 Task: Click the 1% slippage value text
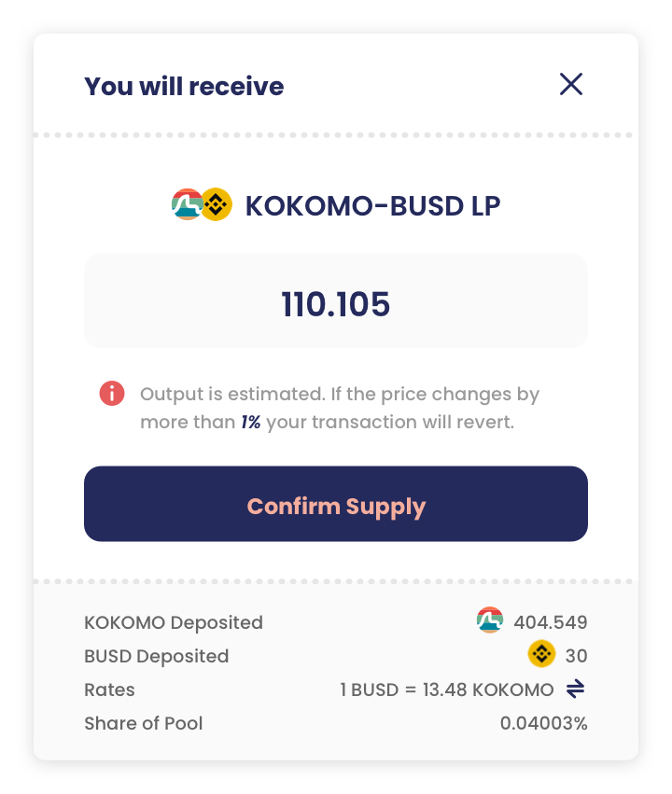[x=250, y=422]
